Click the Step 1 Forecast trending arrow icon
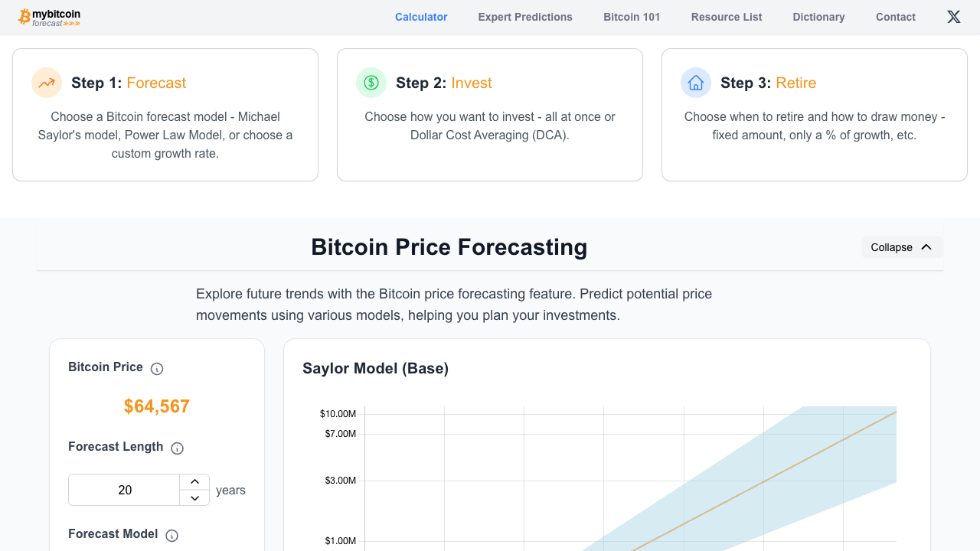This screenshot has height=551, width=980. click(x=46, y=82)
